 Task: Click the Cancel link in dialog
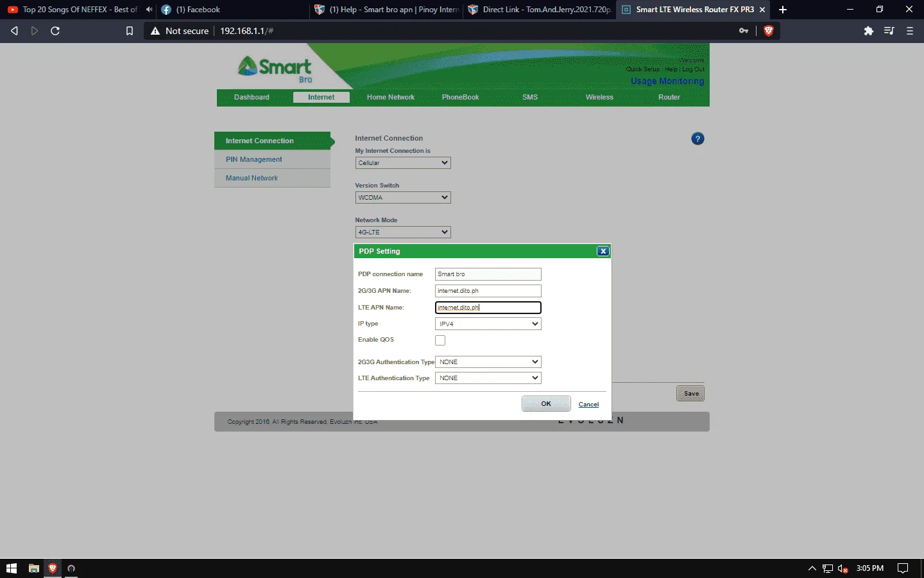(588, 405)
